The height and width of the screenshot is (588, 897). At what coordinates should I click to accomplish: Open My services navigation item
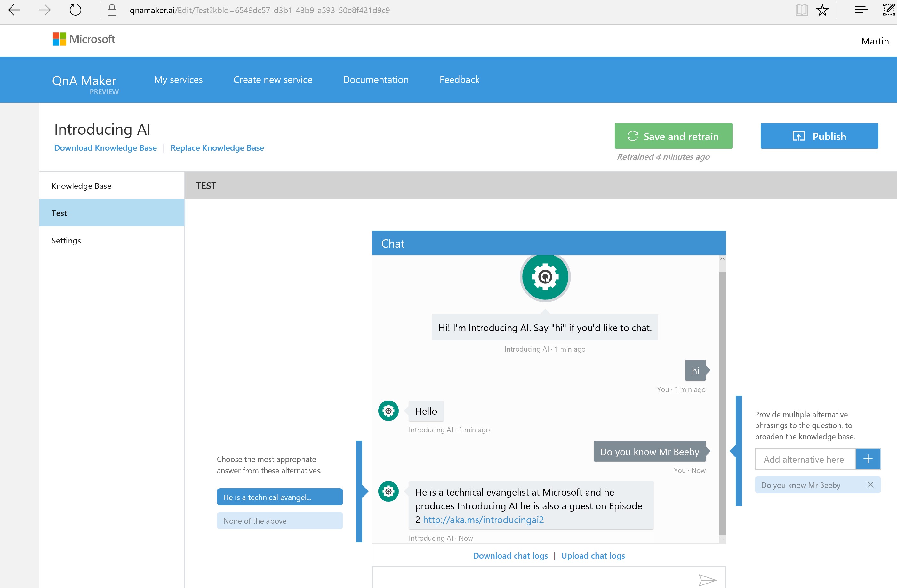pyautogui.click(x=179, y=79)
